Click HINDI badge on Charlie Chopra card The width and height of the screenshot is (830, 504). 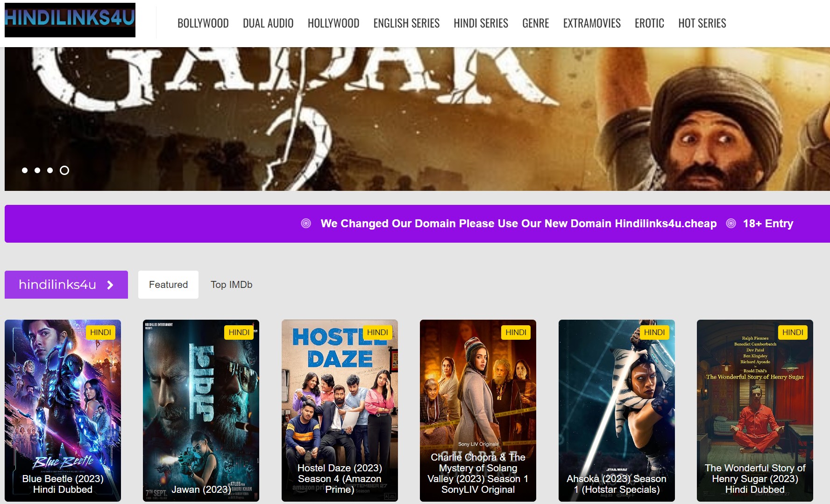(516, 332)
